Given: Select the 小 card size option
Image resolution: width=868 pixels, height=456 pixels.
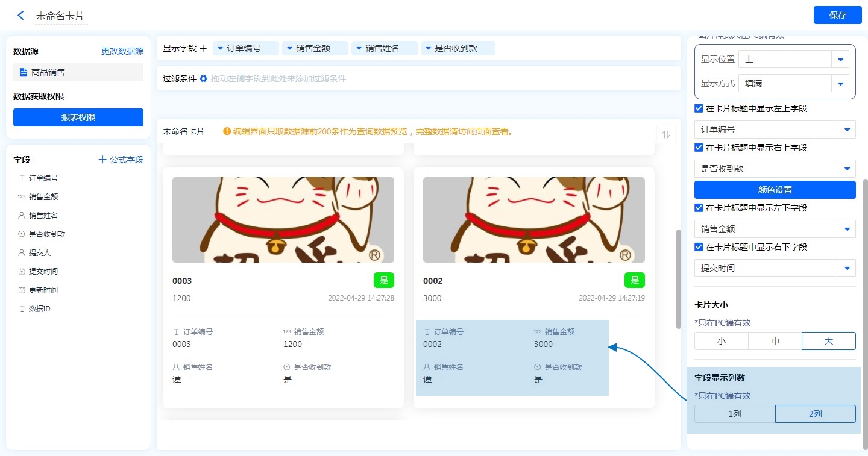Looking at the screenshot, I should [721, 341].
